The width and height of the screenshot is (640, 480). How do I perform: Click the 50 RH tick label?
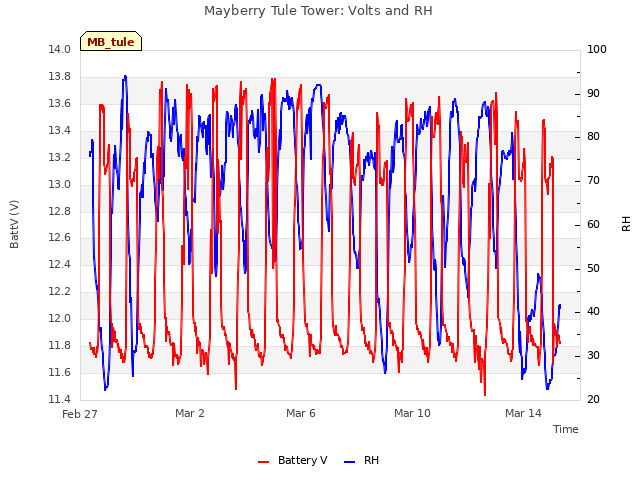593,268
